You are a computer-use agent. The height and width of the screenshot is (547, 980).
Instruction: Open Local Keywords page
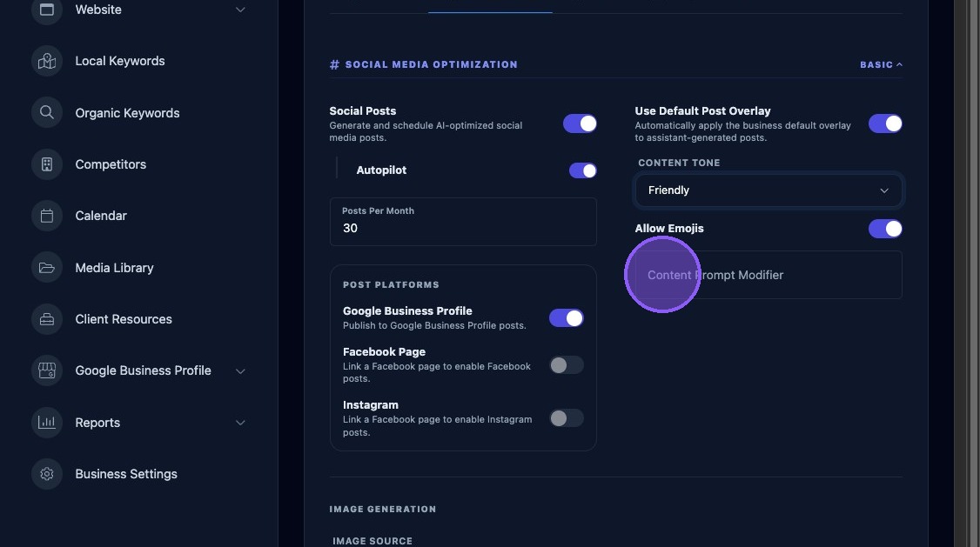[120, 61]
